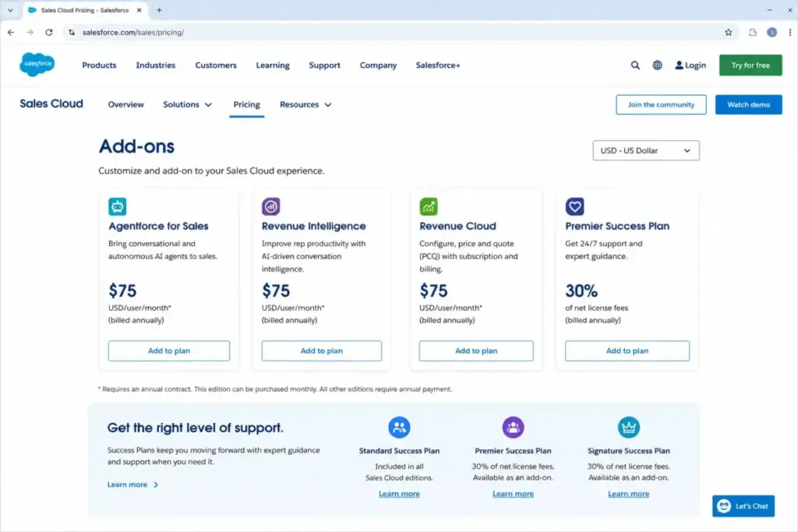Follow Learn more under 'Get the right level of support'
This screenshot has width=798, height=532.
point(132,484)
